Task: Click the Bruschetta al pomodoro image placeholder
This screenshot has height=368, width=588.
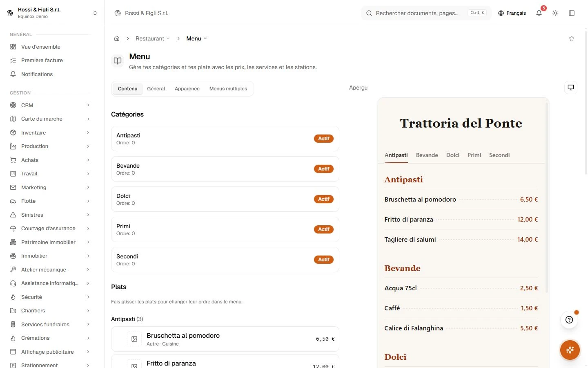Action: point(134,339)
